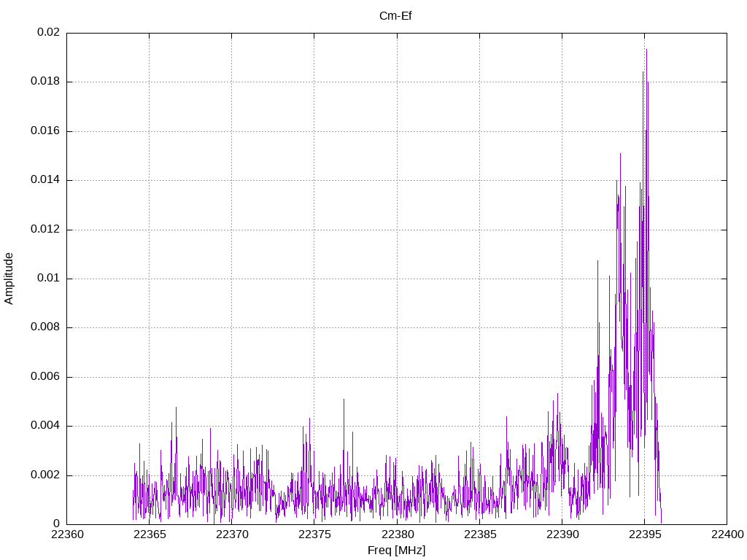Click the 22385 x-axis tick label
The width and height of the screenshot is (747, 560).
(480, 534)
